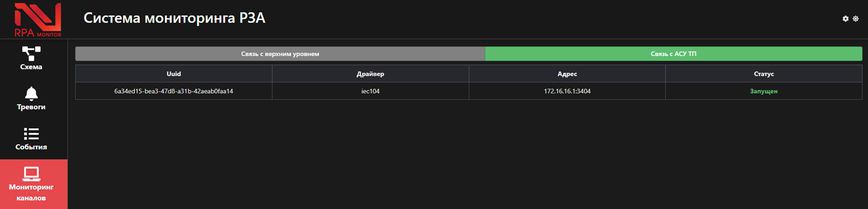Viewport: 868px width, 209px height.
Task: Select the Мониторинг каналов laptop icon
Action: 31,174
